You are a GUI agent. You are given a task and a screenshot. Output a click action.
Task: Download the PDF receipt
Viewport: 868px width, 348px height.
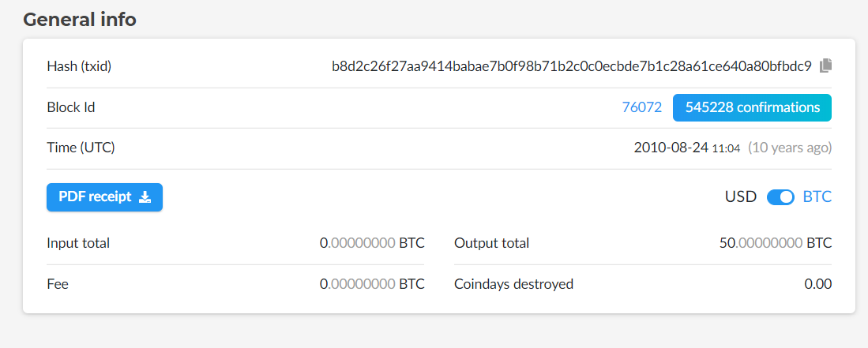click(x=104, y=197)
